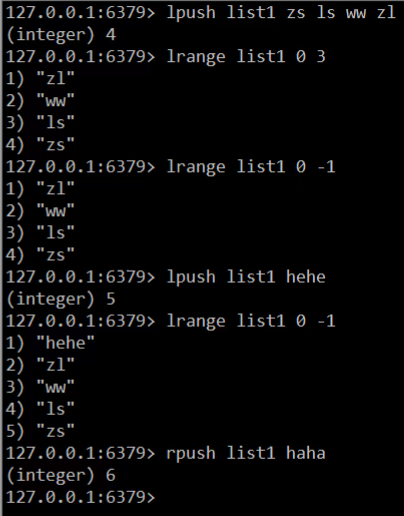Click the '(integer) 6' output line

click(x=61, y=475)
